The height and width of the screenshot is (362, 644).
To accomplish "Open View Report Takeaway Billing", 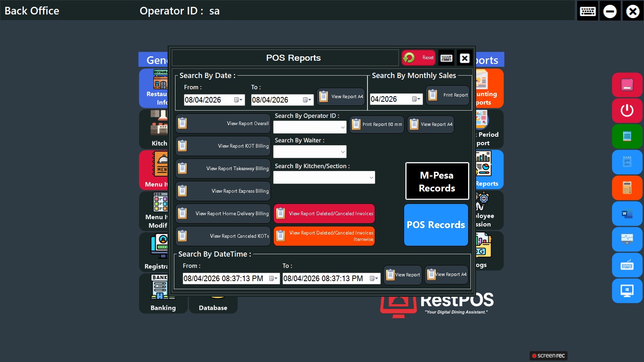I will (x=223, y=169).
